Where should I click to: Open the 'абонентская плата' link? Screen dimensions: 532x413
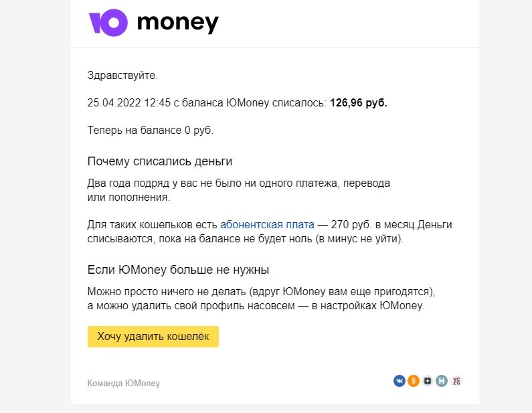[267, 225]
